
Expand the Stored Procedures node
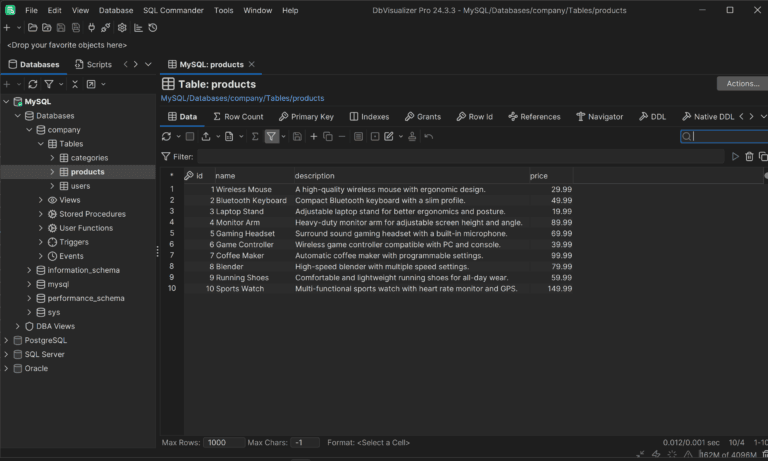(x=41, y=214)
